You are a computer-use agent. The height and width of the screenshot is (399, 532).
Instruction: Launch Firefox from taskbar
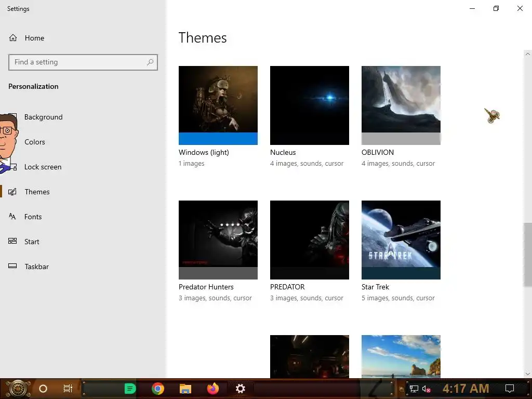[213, 389]
